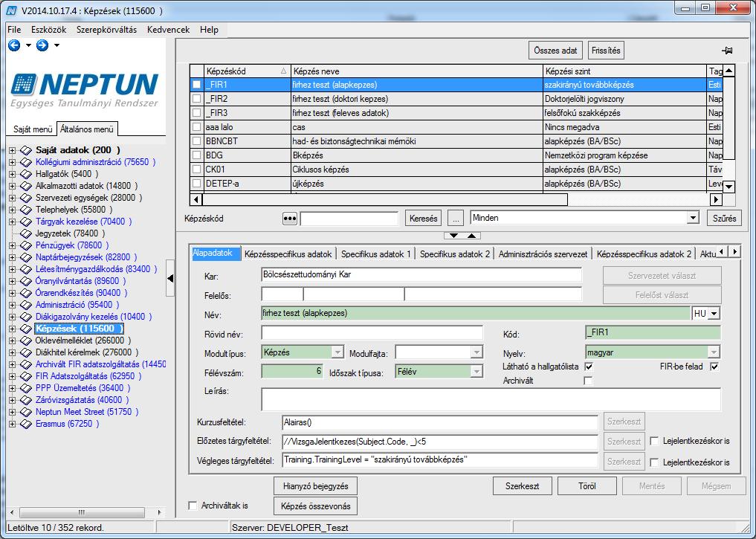This screenshot has width=756, height=539.
Task: Switch to the Saját menü tab
Action: point(32,129)
